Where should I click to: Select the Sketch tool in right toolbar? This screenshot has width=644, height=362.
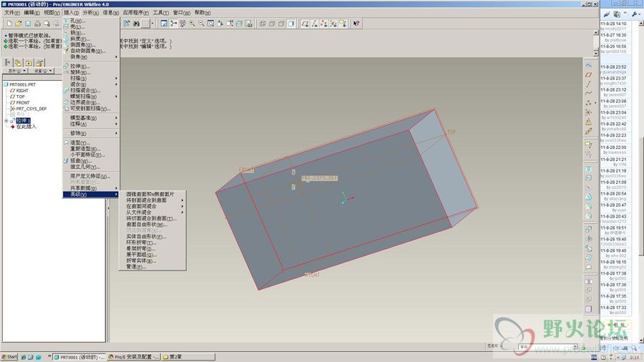589,66
